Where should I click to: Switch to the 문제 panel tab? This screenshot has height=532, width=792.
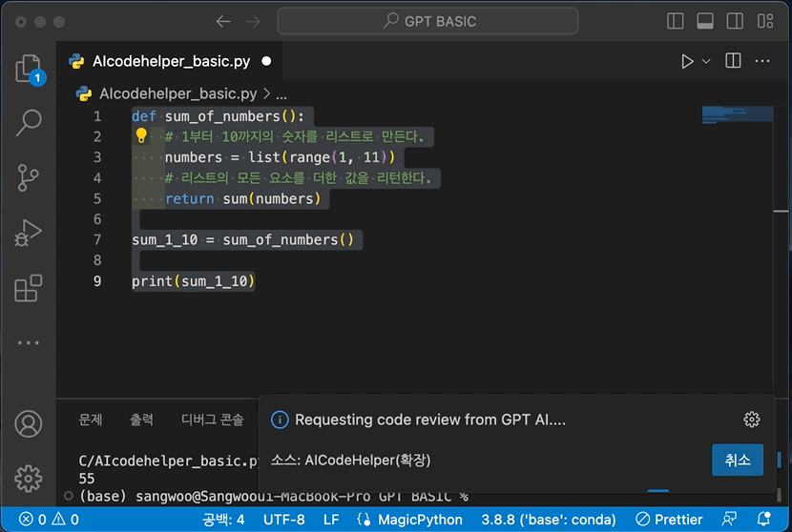click(91, 419)
